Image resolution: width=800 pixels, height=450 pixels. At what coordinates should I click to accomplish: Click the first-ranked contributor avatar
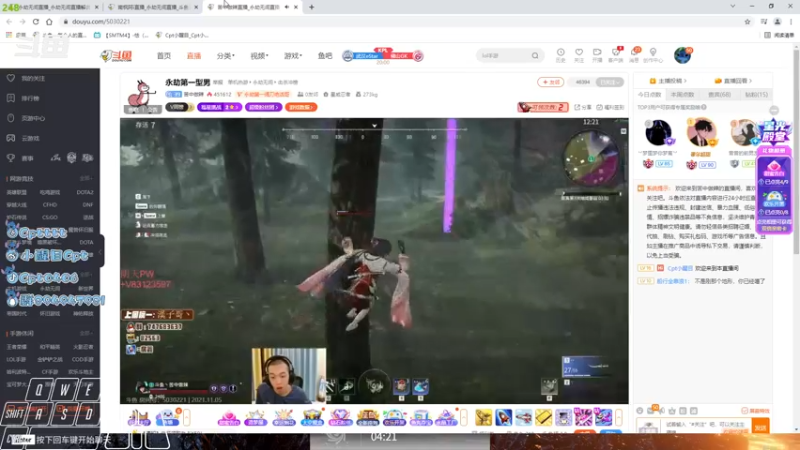coord(702,133)
